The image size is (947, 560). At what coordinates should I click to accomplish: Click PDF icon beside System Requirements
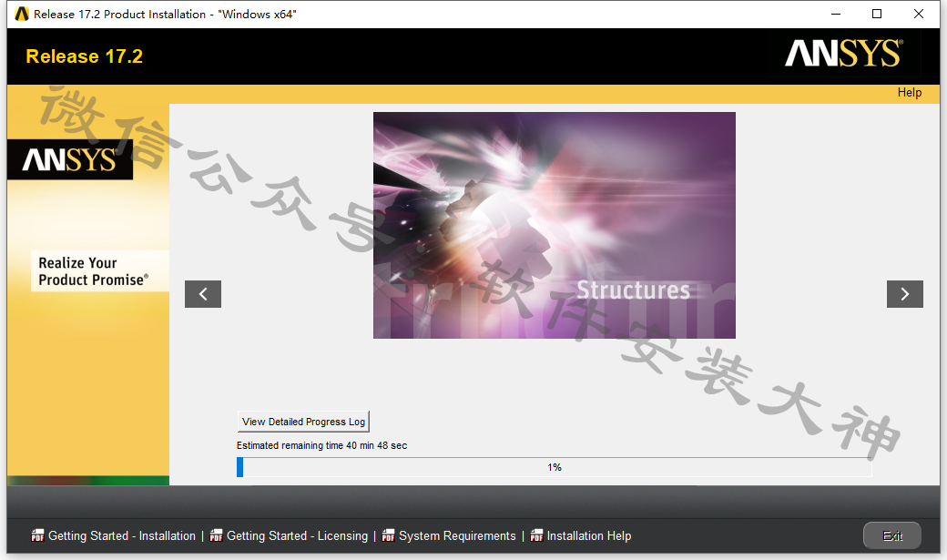click(x=388, y=535)
